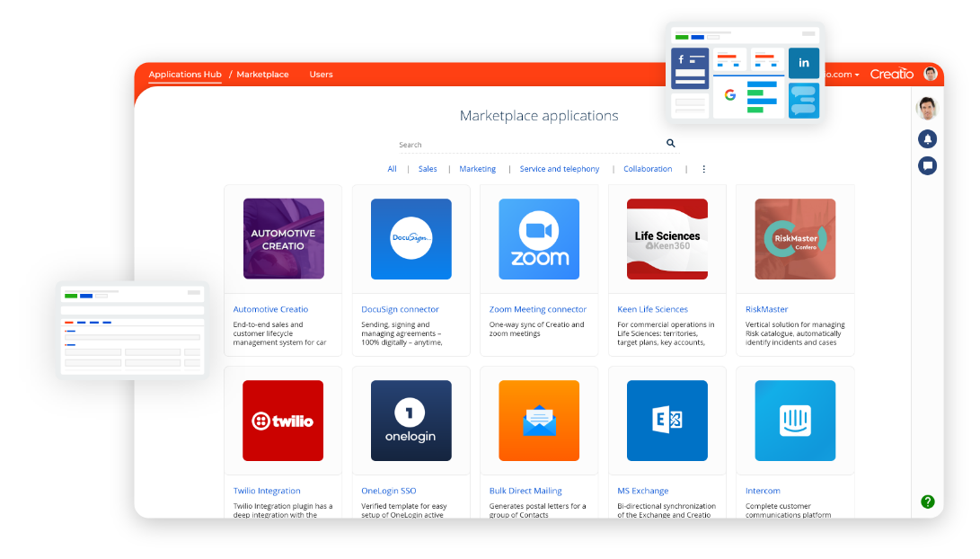Click 'Complete customer communications platform' text
The image size is (980, 559).
pos(788,510)
